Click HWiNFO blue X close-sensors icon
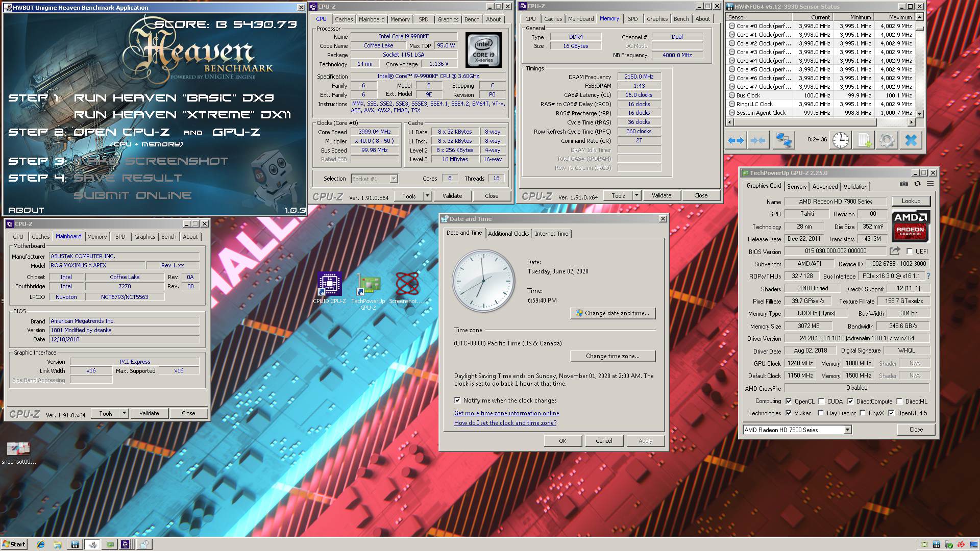This screenshot has height=551, width=980. pyautogui.click(x=911, y=140)
